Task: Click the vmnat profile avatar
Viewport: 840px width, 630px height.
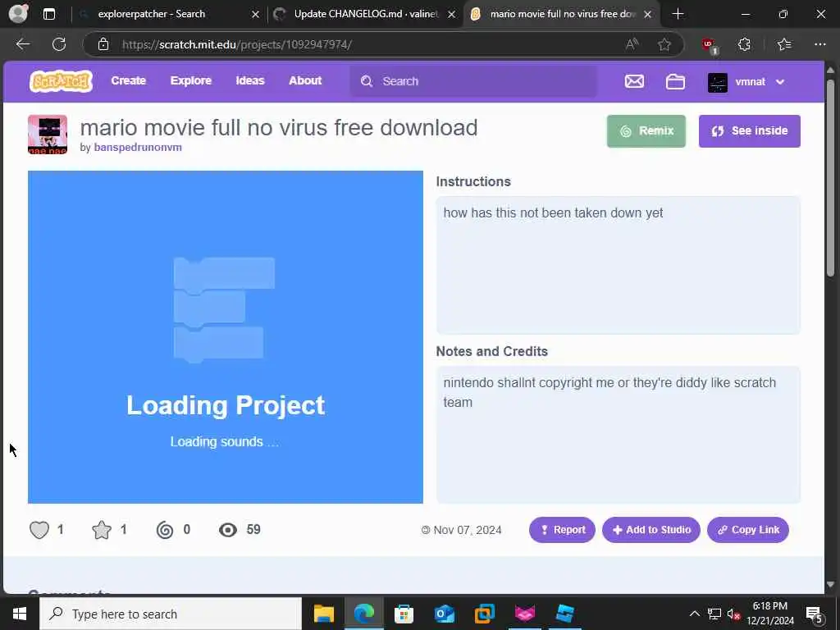Action: (717, 82)
